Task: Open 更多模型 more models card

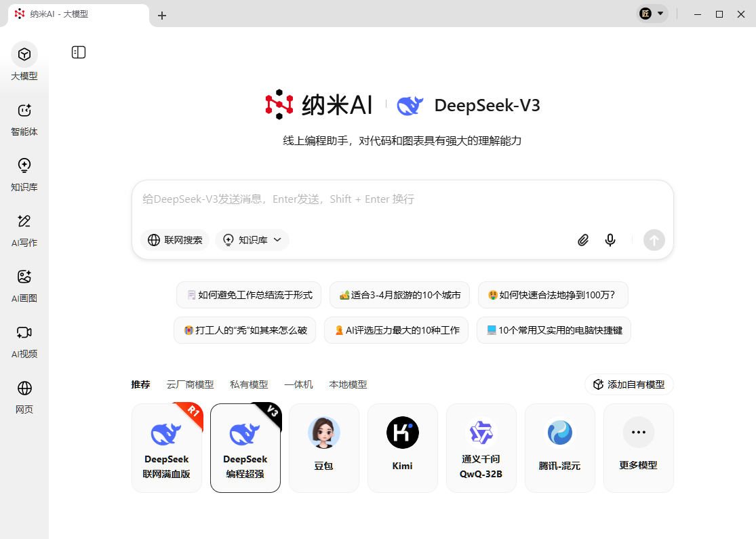Action: coord(638,448)
